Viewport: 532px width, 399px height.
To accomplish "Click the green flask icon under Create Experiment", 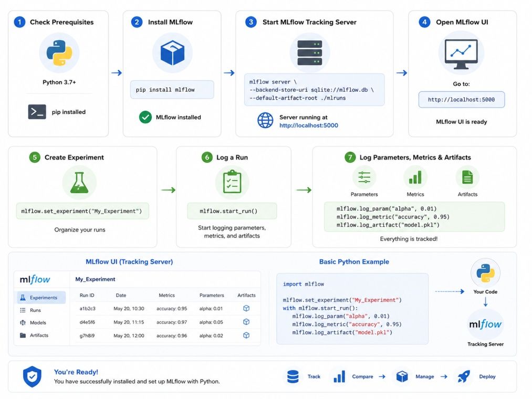I will point(79,183).
